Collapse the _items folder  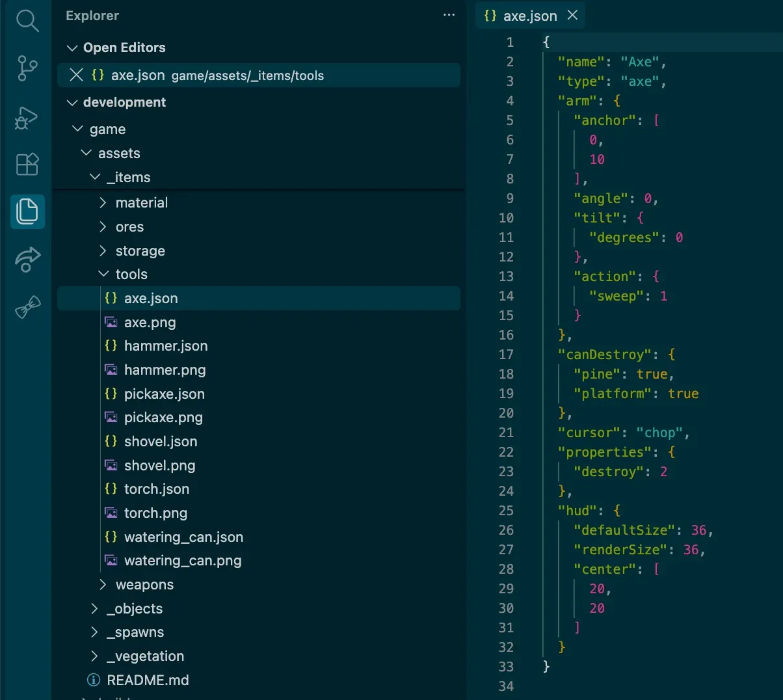click(x=95, y=177)
